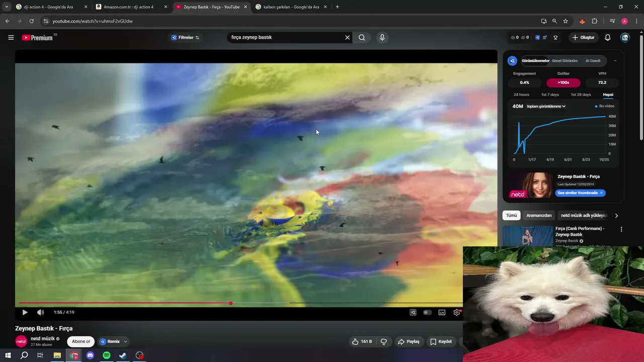Save the video via Kaydet
This screenshot has height=362, width=644.
(x=441, y=341)
